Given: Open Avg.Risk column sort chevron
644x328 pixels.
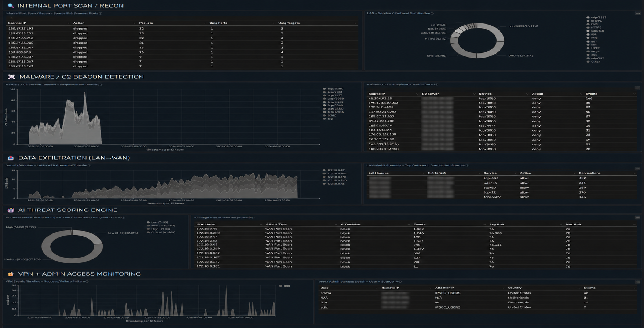Looking at the screenshot, I should pos(561,224).
